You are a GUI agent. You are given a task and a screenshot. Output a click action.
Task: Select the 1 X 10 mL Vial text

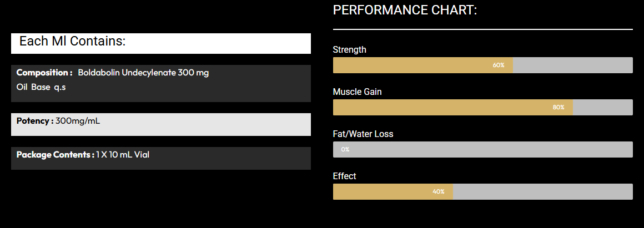coord(123,155)
